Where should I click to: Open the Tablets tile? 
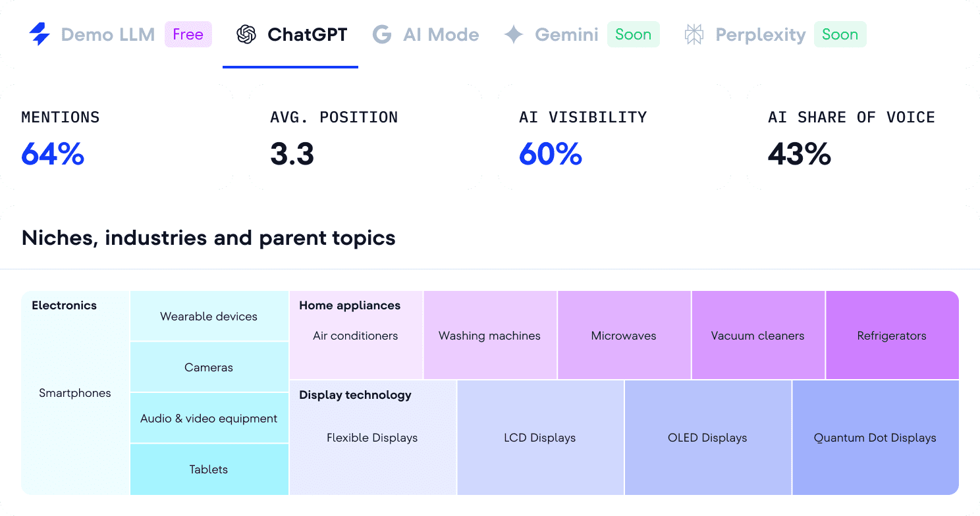click(x=209, y=469)
